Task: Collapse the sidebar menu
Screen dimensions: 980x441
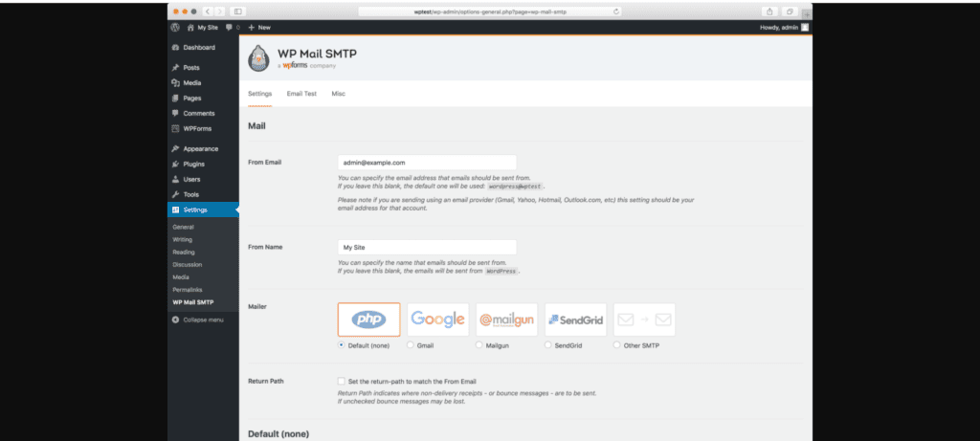Action: [197, 320]
